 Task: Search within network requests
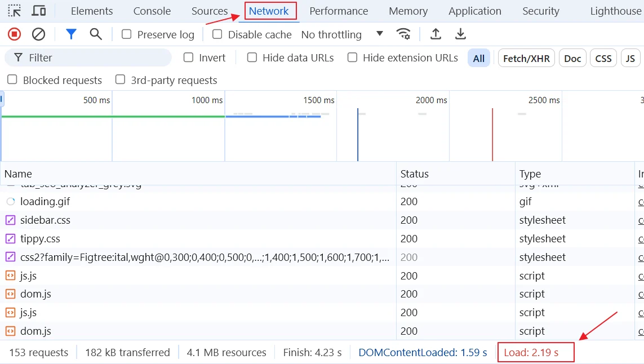coord(95,34)
